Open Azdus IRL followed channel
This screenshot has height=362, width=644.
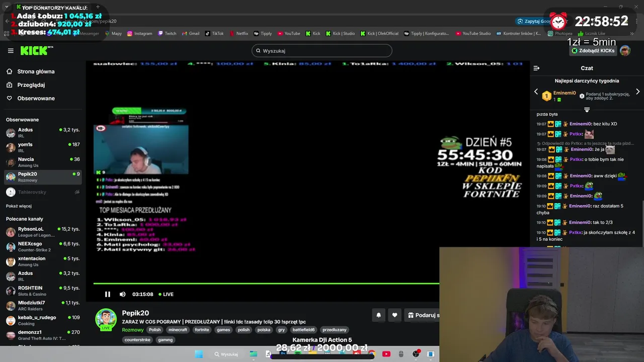(43, 133)
